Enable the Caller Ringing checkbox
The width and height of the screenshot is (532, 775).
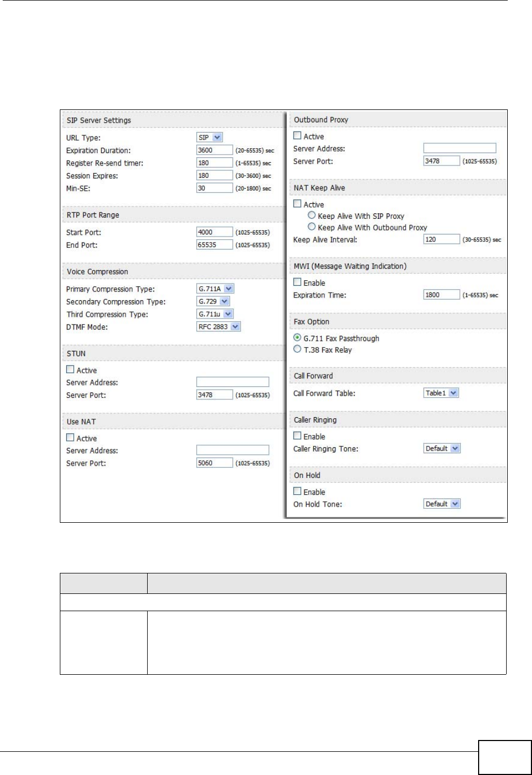click(x=297, y=435)
